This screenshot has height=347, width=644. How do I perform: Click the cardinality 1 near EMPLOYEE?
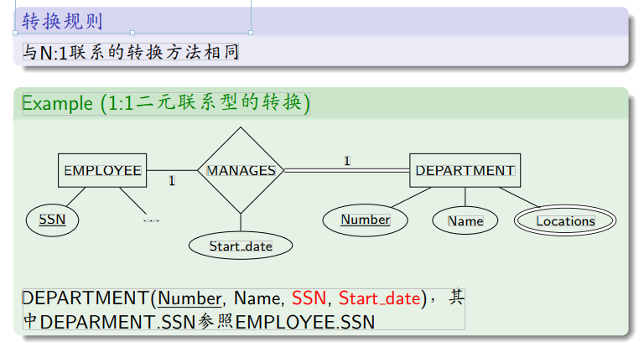click(172, 180)
